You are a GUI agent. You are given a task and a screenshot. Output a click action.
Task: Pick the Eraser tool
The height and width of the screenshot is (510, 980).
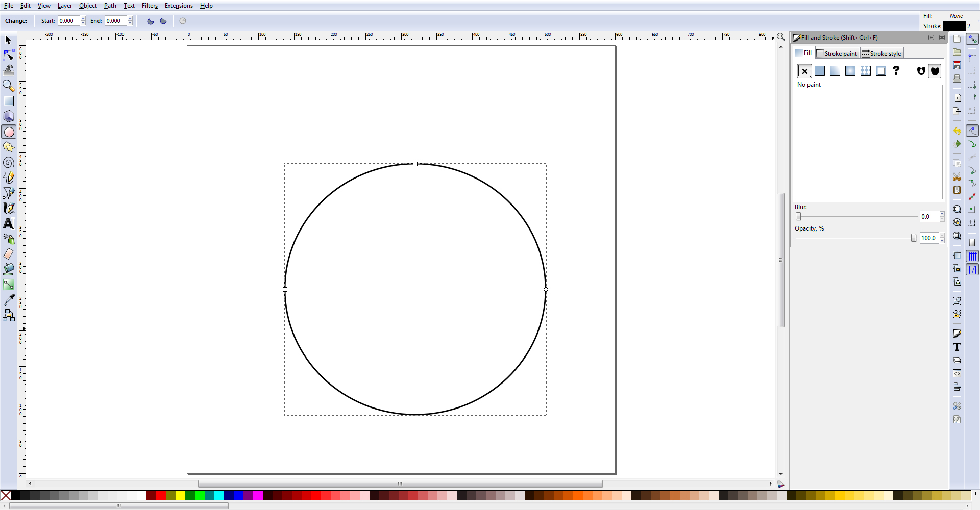[8, 254]
